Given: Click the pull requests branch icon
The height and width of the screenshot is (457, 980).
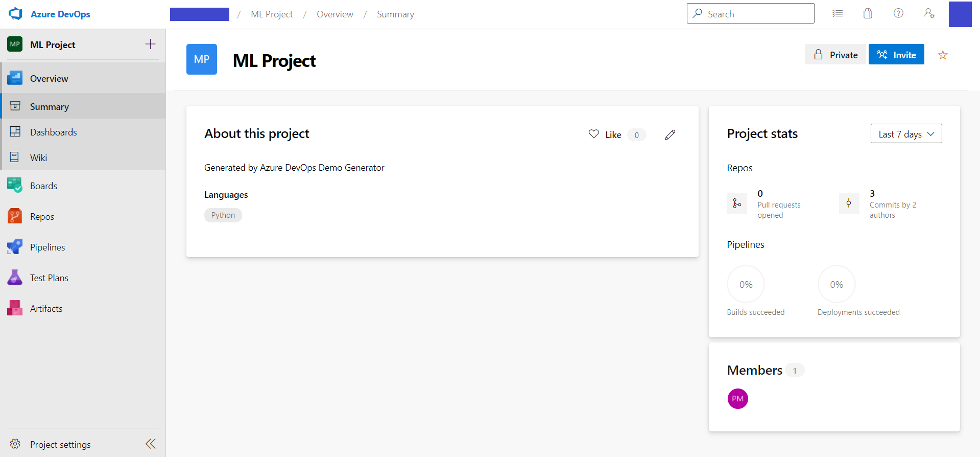Looking at the screenshot, I should (x=737, y=203).
